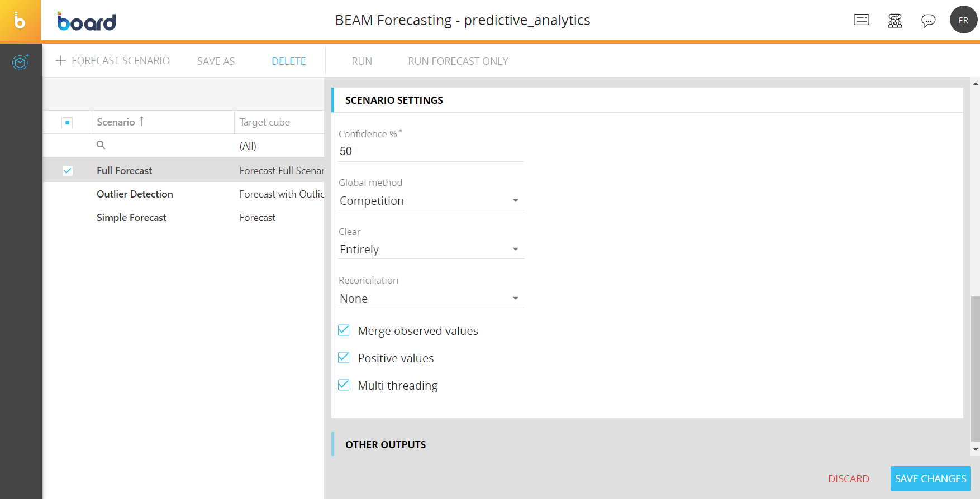Open the presentation notes icon in header
980x499 pixels.
[x=861, y=20]
